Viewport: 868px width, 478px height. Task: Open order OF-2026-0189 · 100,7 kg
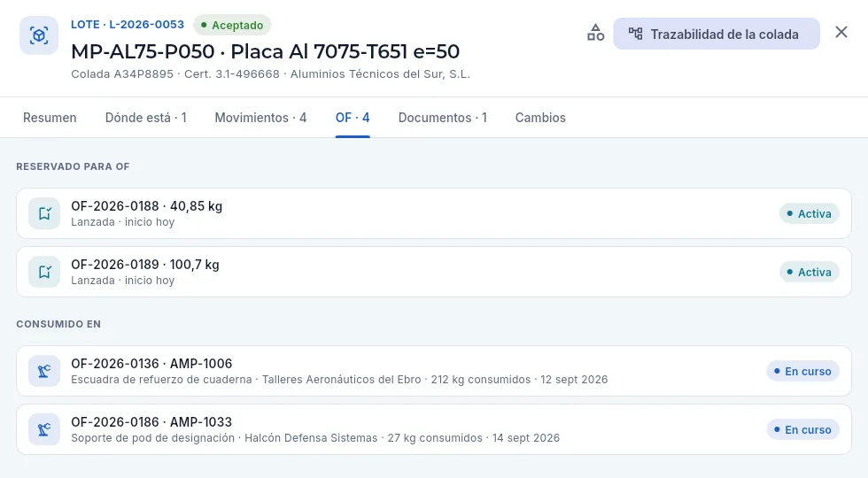(434, 273)
